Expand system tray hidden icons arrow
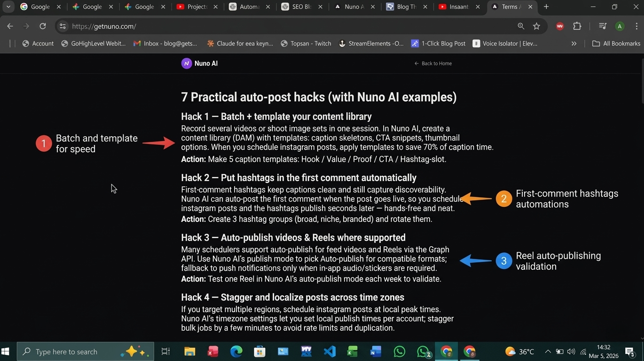Image resolution: width=644 pixels, height=361 pixels. tap(548, 352)
